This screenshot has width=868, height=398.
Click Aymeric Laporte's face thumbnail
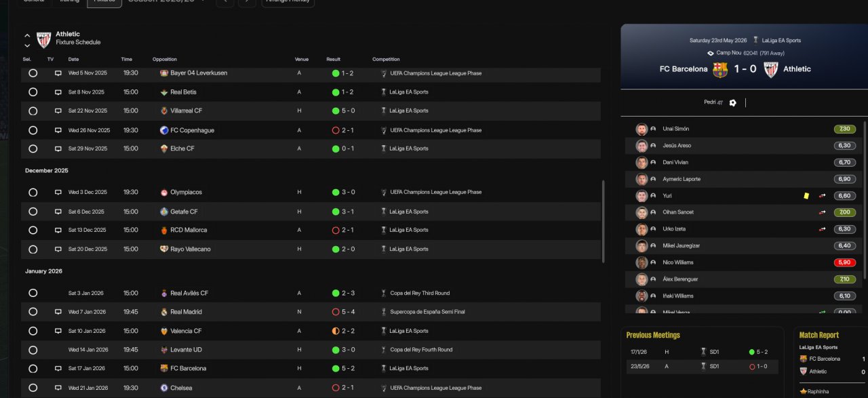[642, 179]
